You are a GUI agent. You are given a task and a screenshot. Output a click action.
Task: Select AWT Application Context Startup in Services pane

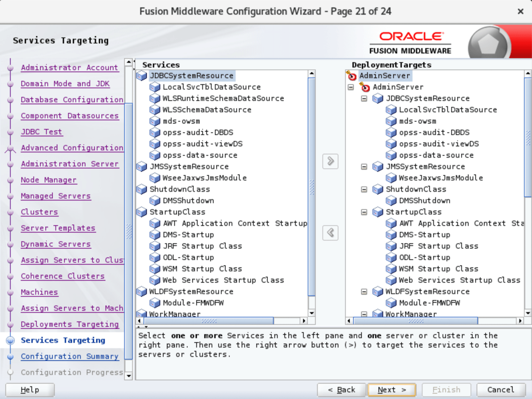pos(235,224)
